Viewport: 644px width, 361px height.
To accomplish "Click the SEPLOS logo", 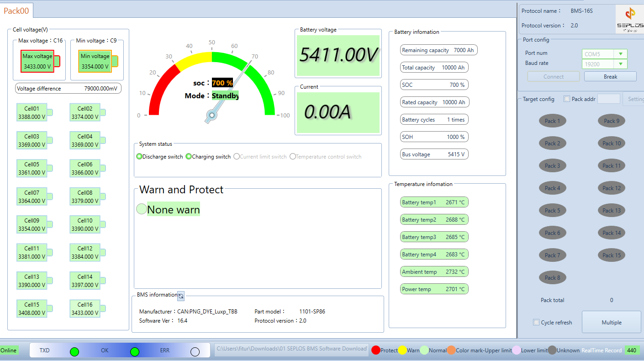I will click(x=629, y=19).
